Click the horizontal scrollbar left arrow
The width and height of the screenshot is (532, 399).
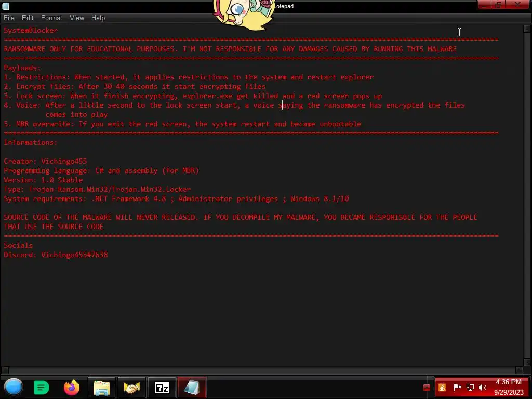tap(4, 370)
